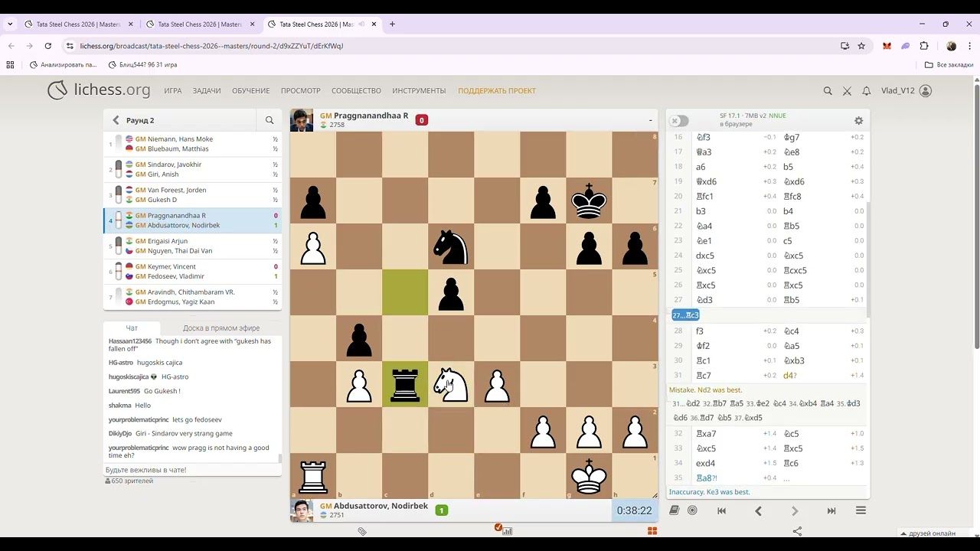The height and width of the screenshot is (551, 980).
Task: Close the active Chrome tab
Action: 374,24
